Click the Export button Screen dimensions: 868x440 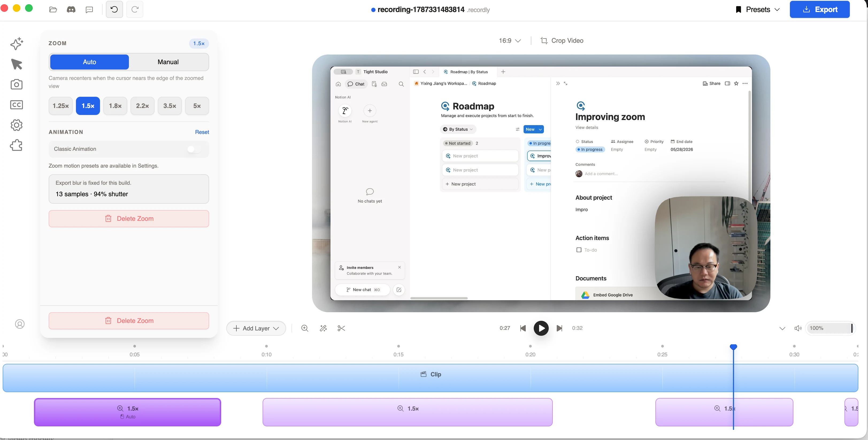pyautogui.click(x=820, y=9)
